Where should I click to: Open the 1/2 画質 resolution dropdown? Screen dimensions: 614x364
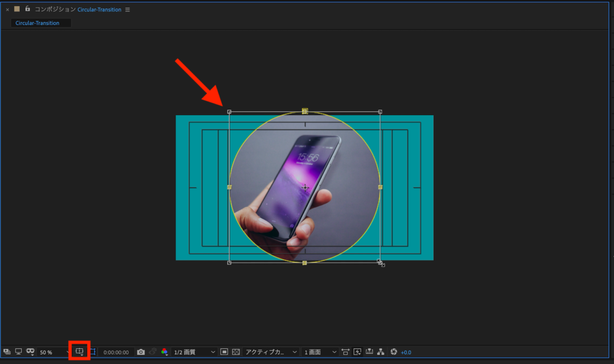[194, 352]
